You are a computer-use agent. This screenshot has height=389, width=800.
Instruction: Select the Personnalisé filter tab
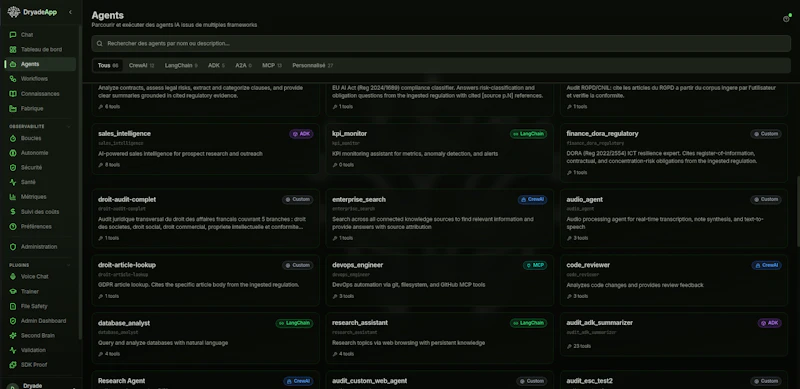click(313, 65)
